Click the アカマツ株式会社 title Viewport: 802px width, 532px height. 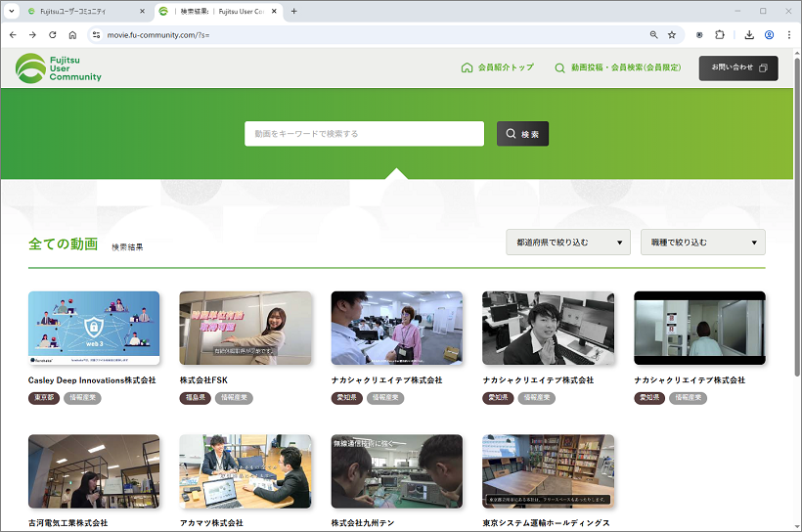pos(211,523)
